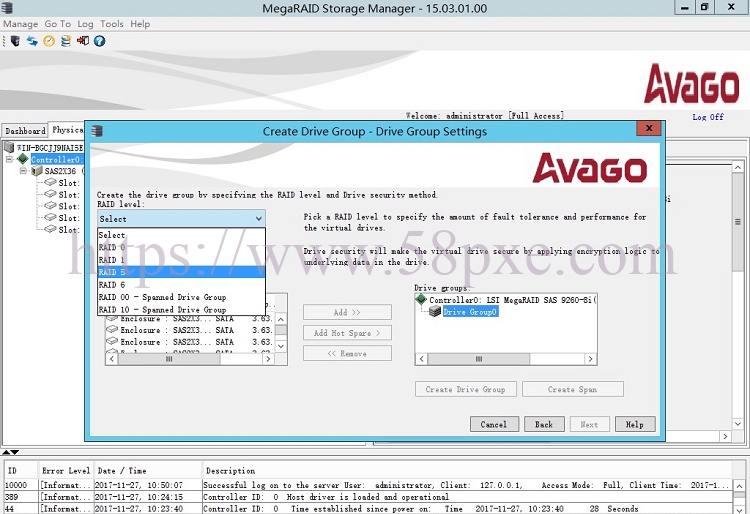Screen dimensions: 750x514
Task: Open the Tools menu
Action: click(x=111, y=24)
